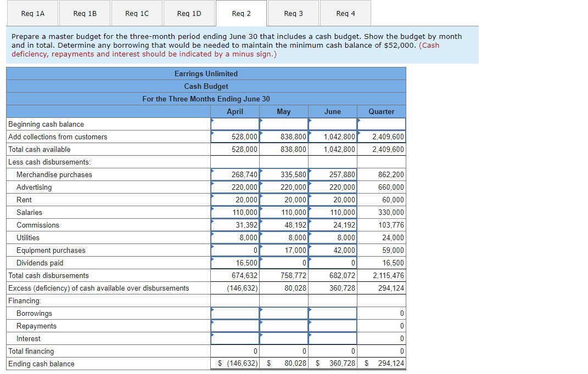This screenshot has height=374, width=588.
Task: Click the Ending cash balance June value
Action: [332, 363]
